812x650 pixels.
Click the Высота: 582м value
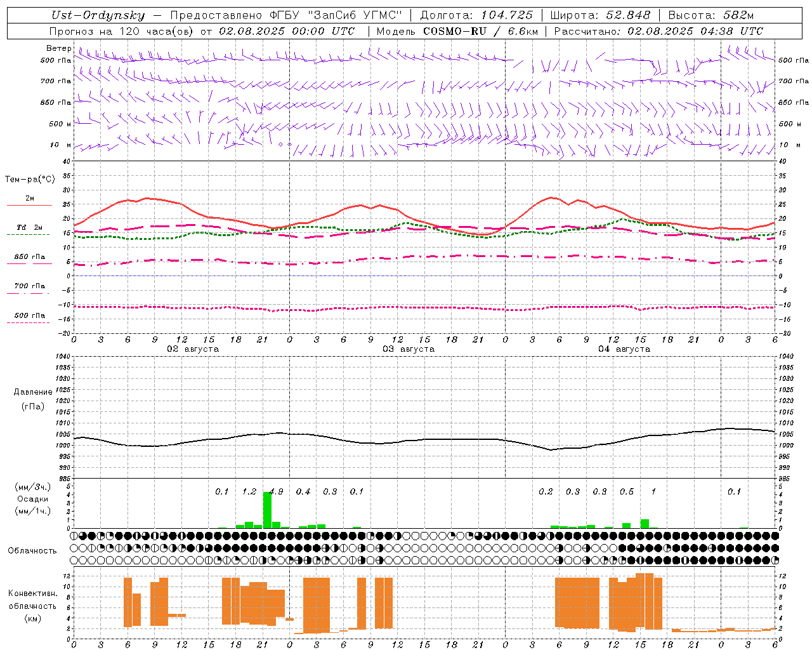(711, 16)
